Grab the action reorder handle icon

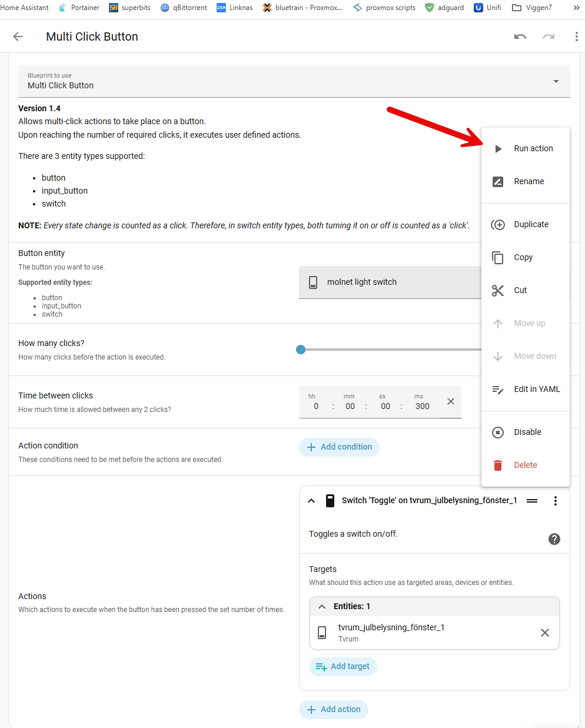click(532, 501)
